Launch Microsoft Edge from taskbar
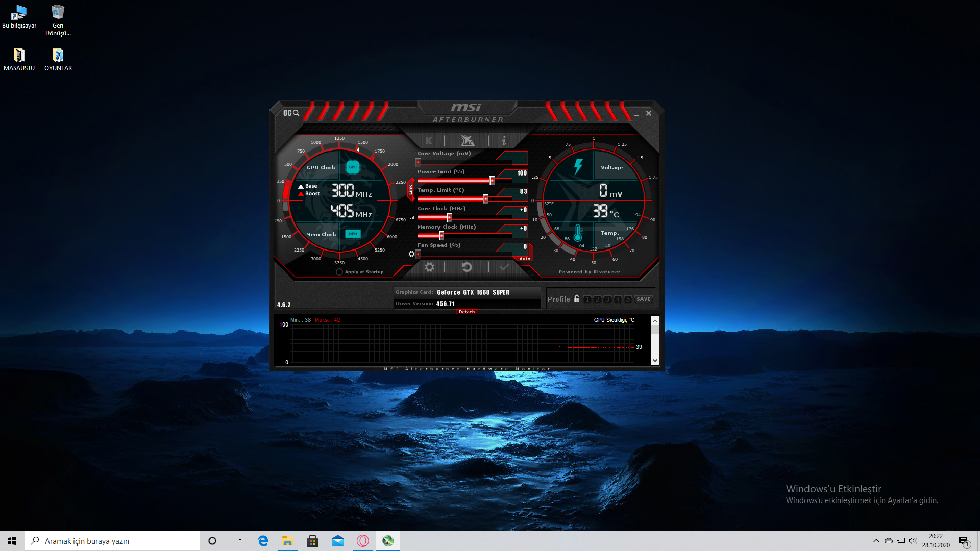980x551 pixels. (263, 541)
